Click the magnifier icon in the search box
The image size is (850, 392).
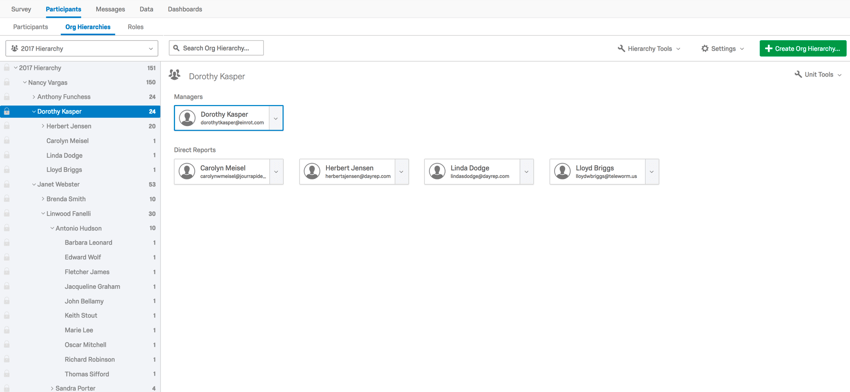tap(177, 48)
